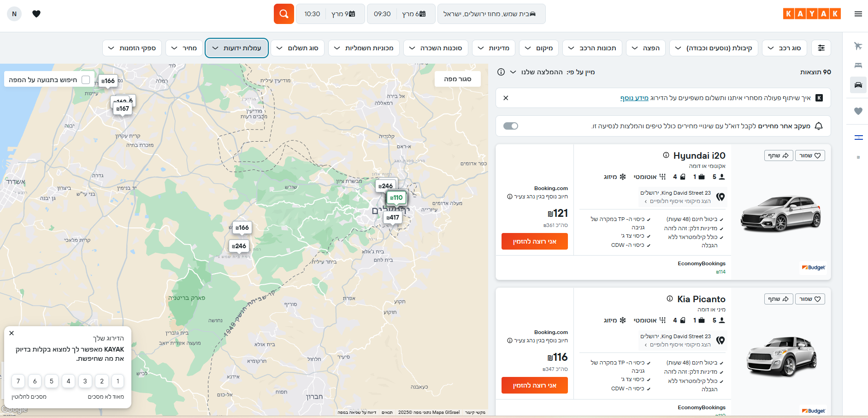Select rating 5 in the feedback scale
The width and height of the screenshot is (868, 418).
pyautogui.click(x=52, y=381)
